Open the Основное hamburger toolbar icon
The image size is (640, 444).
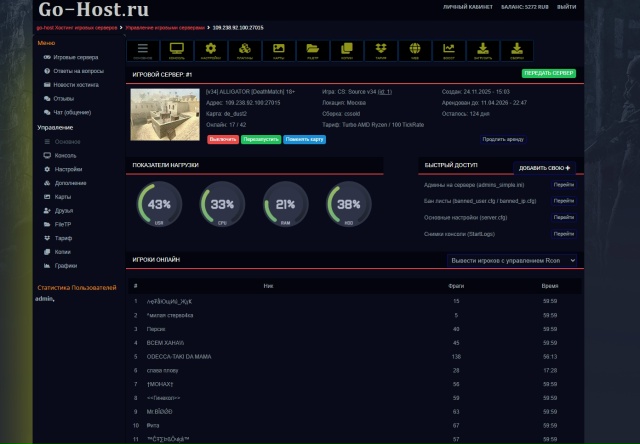click(142, 51)
